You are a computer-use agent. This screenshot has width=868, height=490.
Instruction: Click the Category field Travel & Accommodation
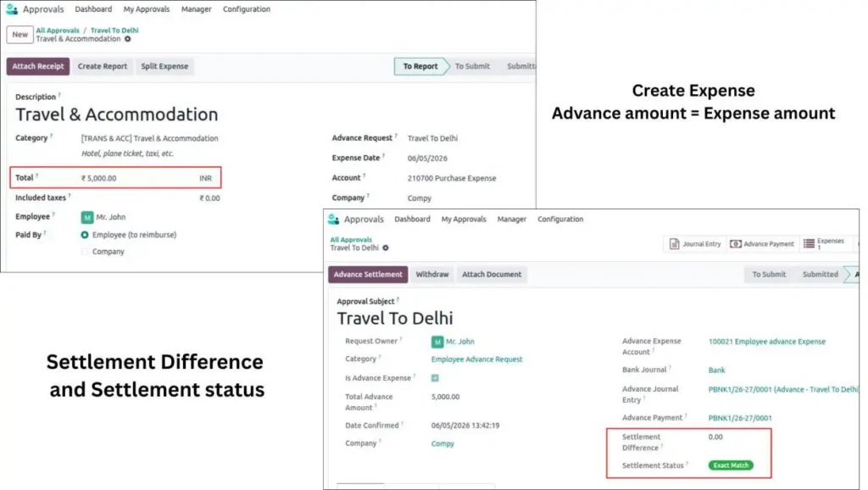[x=149, y=139]
